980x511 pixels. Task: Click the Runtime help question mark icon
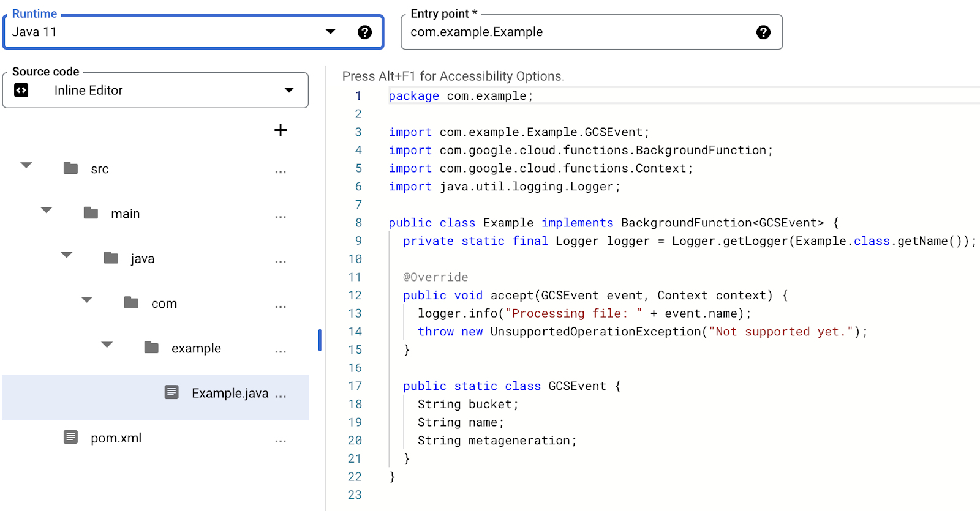tap(364, 32)
